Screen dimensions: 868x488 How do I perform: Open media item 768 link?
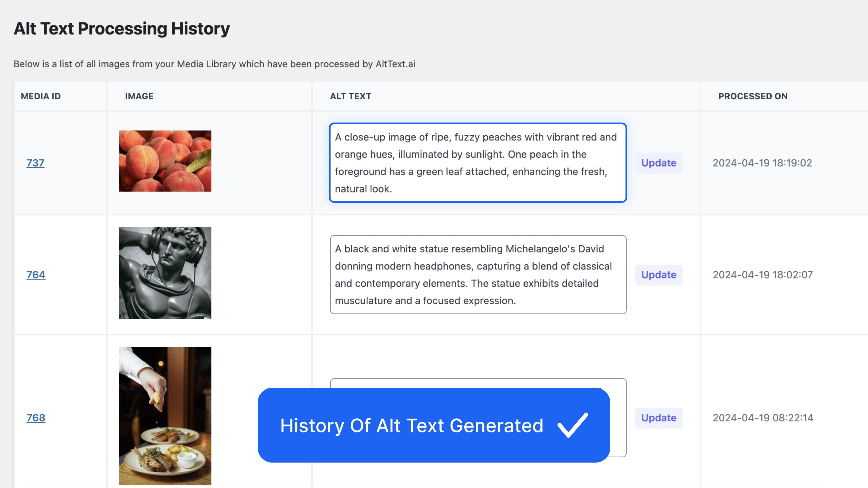[36, 418]
